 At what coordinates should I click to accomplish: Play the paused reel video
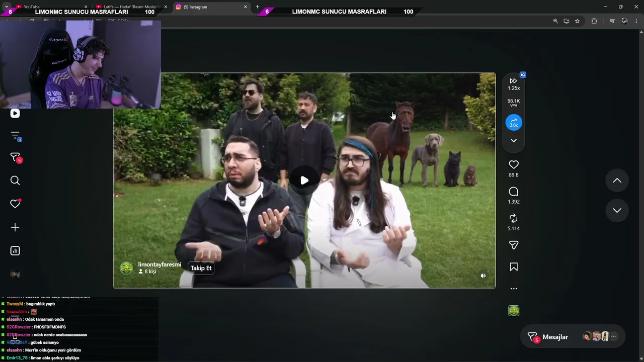[x=304, y=180]
